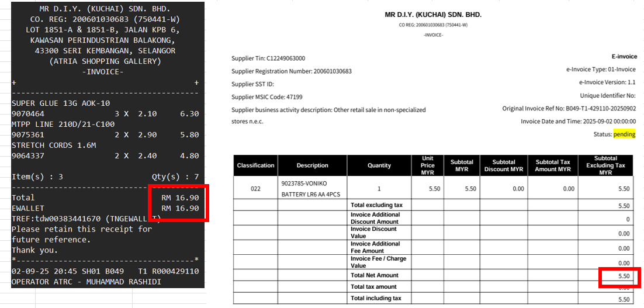The width and height of the screenshot is (644, 308).
Task: Click the Total tax amount row label
Action: click(373, 286)
